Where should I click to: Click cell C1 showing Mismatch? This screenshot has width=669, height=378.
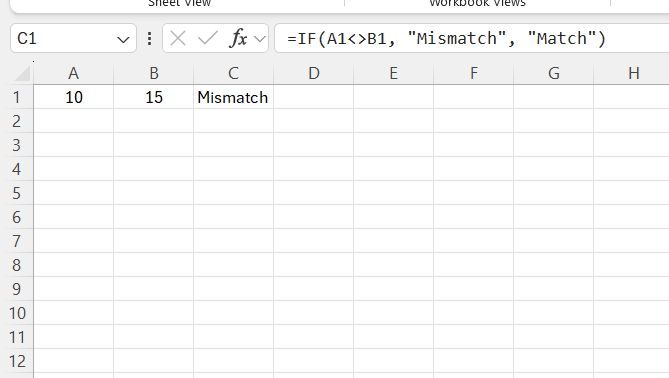(233, 97)
